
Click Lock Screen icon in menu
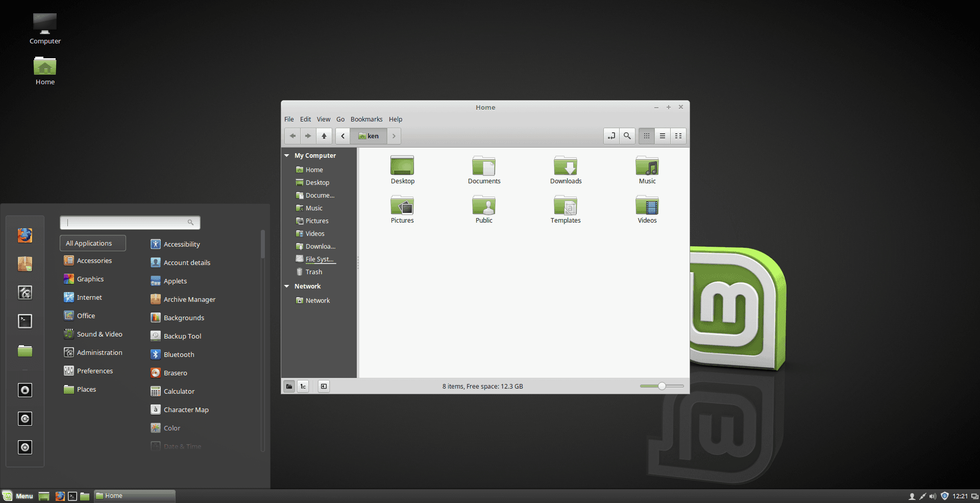[x=25, y=390]
